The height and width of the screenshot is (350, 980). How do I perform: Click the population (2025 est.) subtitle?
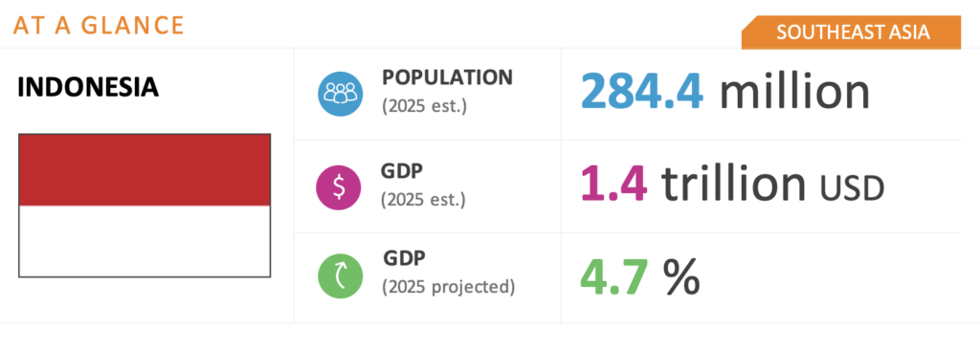[x=424, y=105]
